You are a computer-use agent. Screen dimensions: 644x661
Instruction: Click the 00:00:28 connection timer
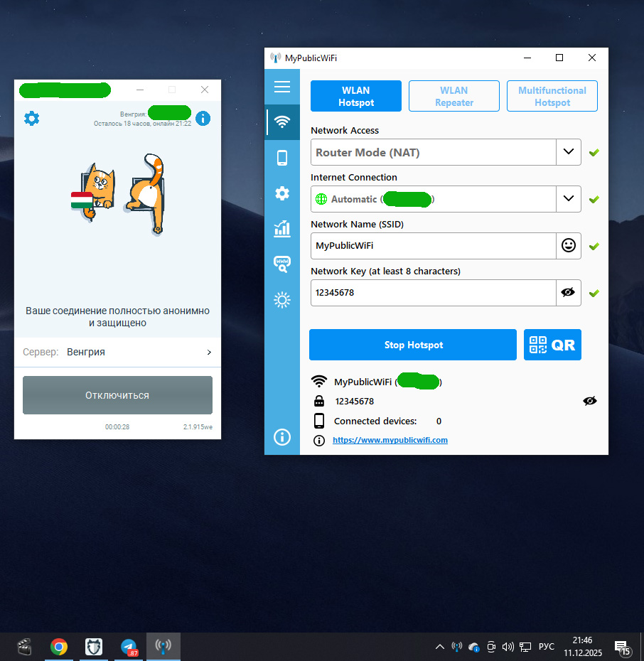pos(117,427)
